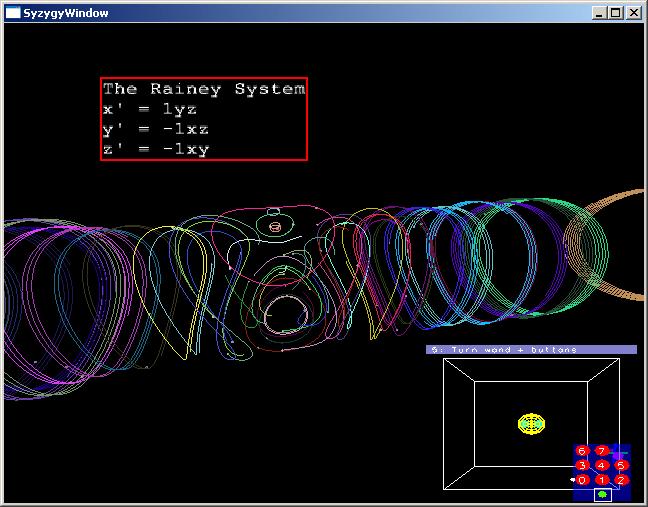Maximize the SyzygyWindow
648x507 pixels.
tap(616, 13)
